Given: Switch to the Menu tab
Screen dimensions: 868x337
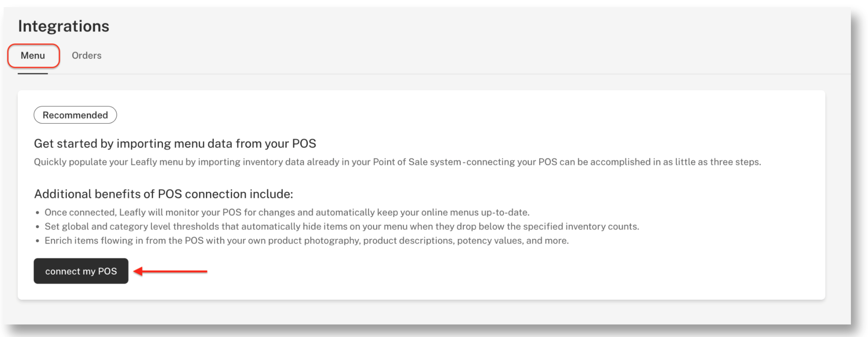Looking at the screenshot, I should coord(33,55).
